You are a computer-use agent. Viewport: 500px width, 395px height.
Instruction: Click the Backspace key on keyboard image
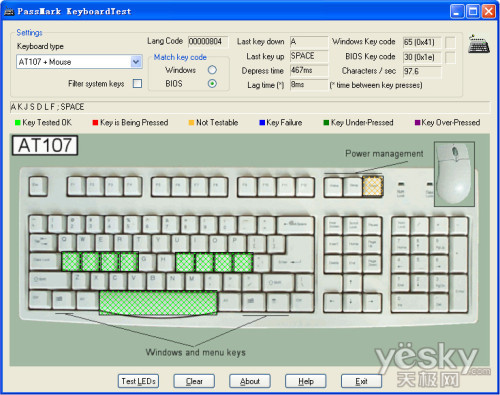tap(295, 224)
